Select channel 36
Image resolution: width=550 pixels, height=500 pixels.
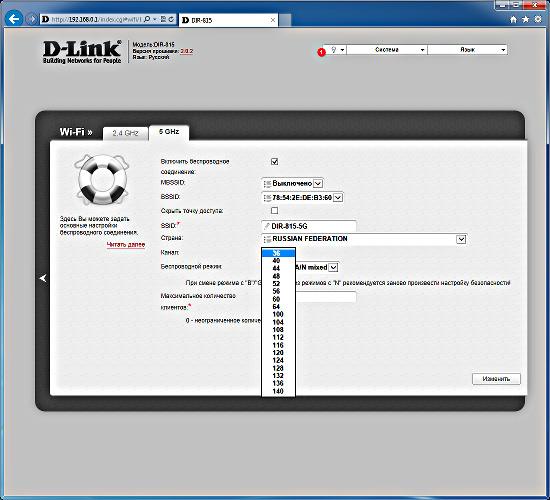coord(278,253)
